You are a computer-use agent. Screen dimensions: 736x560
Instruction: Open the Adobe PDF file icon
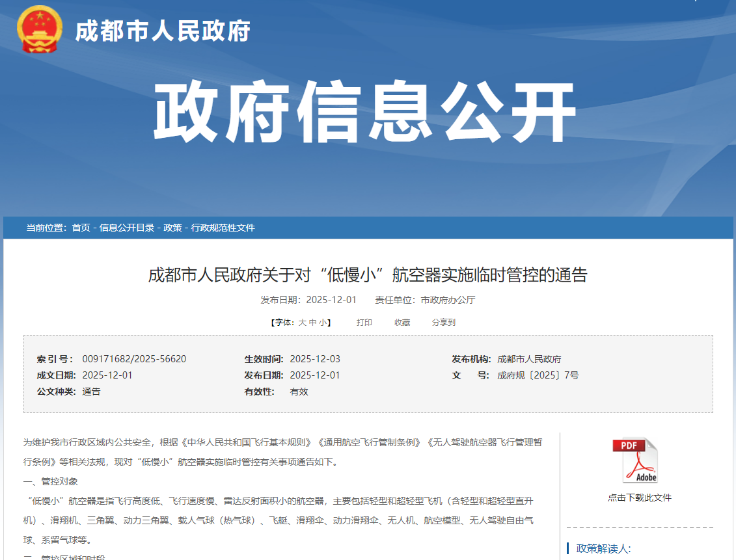click(x=635, y=460)
